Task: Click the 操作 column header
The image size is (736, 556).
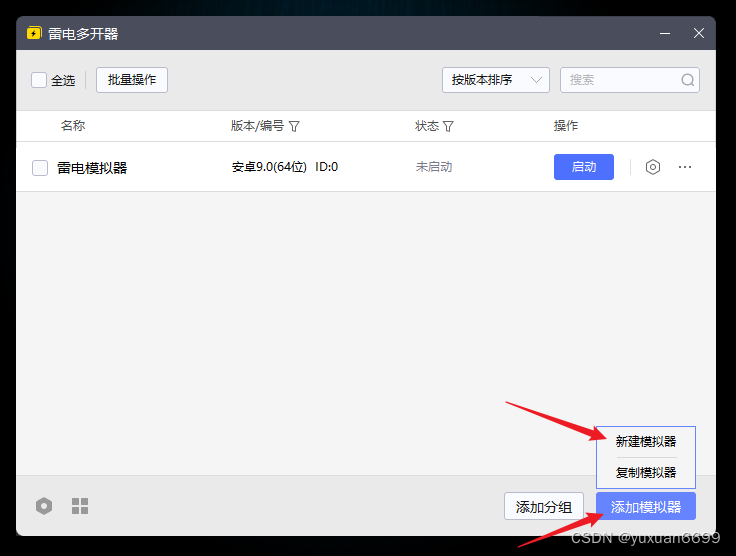Action: 566,126
